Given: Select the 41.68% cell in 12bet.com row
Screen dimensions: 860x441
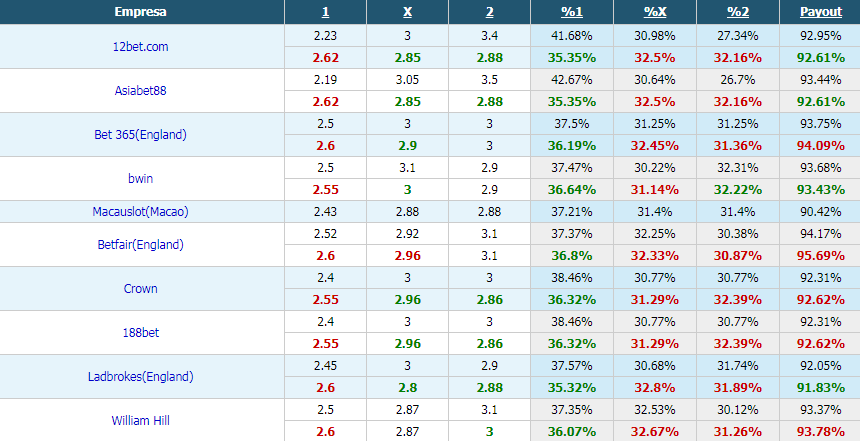Looking at the screenshot, I should (572, 36).
